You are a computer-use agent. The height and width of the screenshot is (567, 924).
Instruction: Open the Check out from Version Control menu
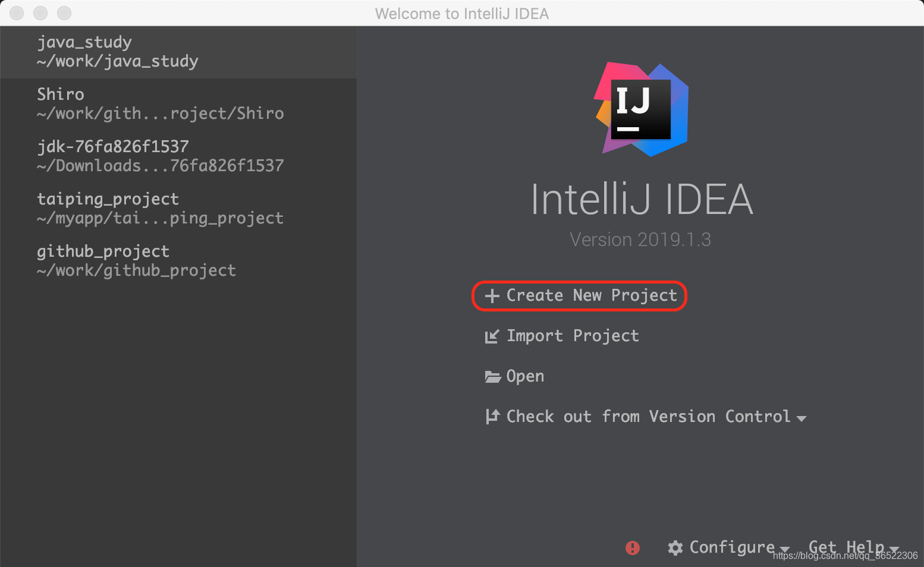point(648,417)
